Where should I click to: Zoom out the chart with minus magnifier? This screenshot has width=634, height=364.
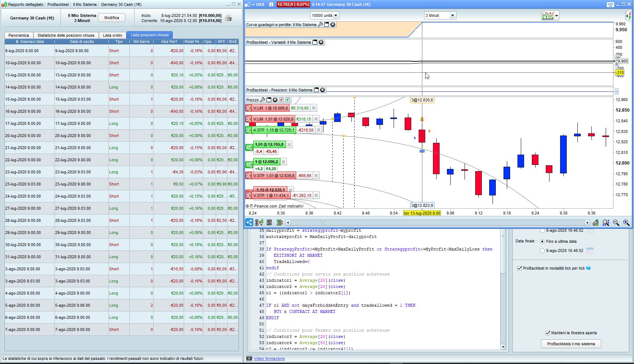616,223
